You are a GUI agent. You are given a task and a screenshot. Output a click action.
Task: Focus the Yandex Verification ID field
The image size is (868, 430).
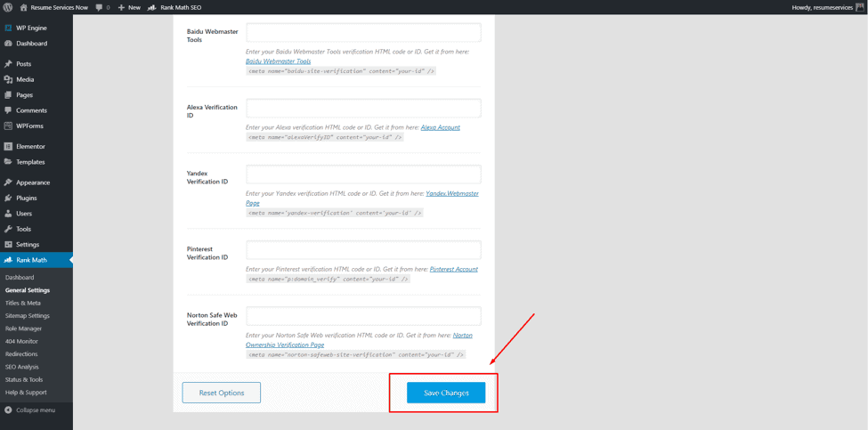[x=364, y=174]
